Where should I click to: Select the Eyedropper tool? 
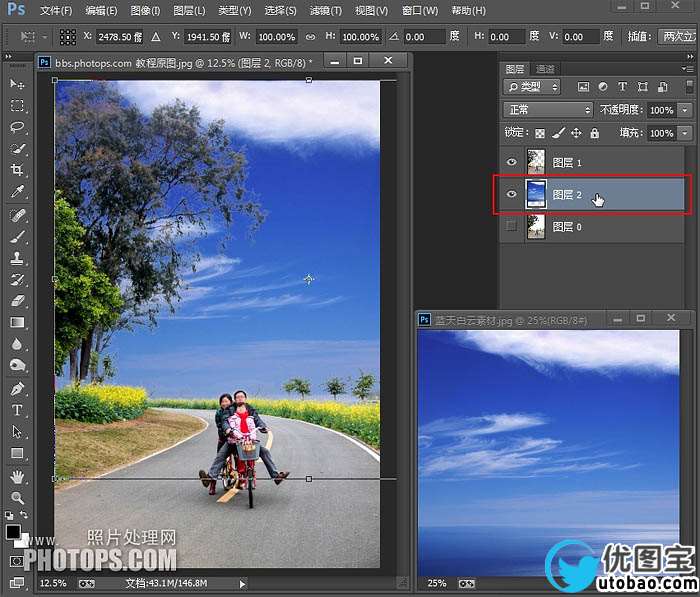[17, 192]
